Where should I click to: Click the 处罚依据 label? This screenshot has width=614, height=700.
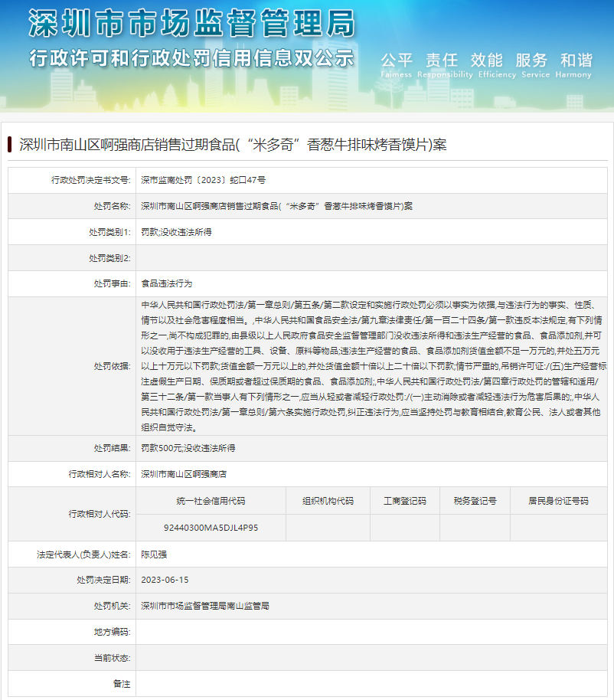[x=112, y=366]
